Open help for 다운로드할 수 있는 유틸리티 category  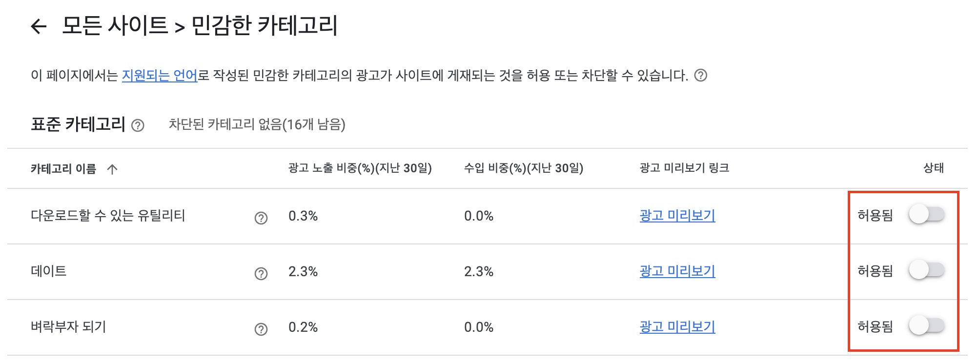pos(261,218)
